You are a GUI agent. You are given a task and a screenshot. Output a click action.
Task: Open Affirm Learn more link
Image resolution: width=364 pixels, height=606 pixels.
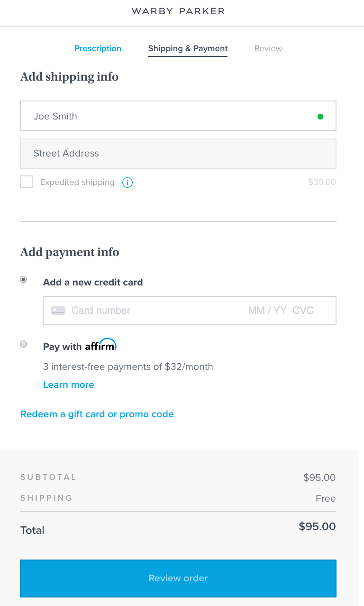pyautogui.click(x=68, y=385)
